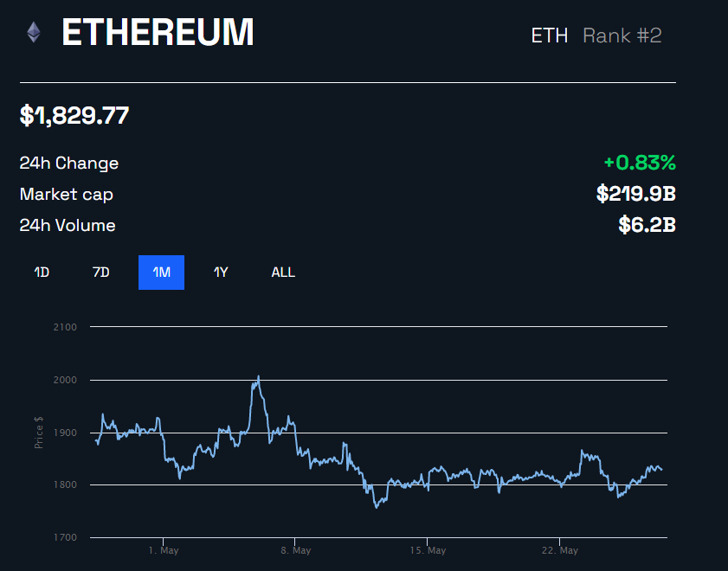Click the 8. May x-axis label
Viewport: 728px width, 571px height.
point(295,550)
